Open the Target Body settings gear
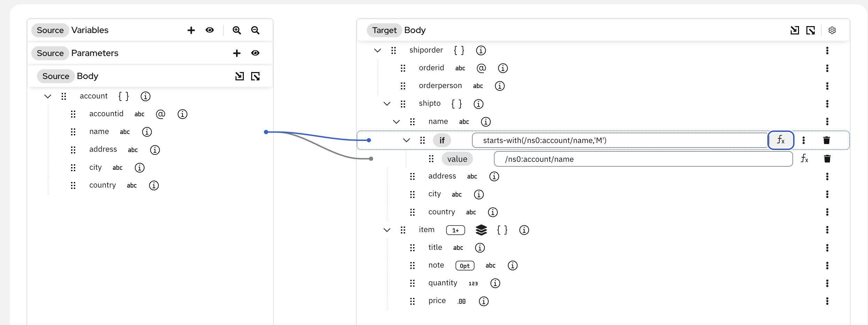Viewport: 868px width, 325px height. (832, 30)
